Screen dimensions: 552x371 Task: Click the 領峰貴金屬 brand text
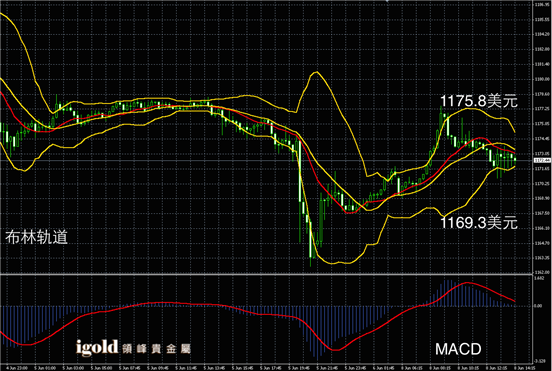pyautogui.click(x=157, y=349)
